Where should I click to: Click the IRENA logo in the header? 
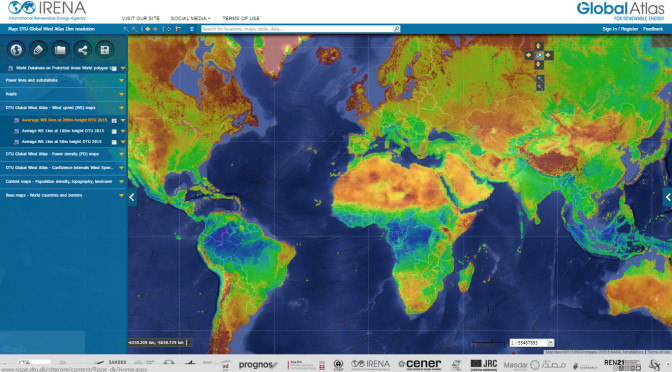(47, 11)
